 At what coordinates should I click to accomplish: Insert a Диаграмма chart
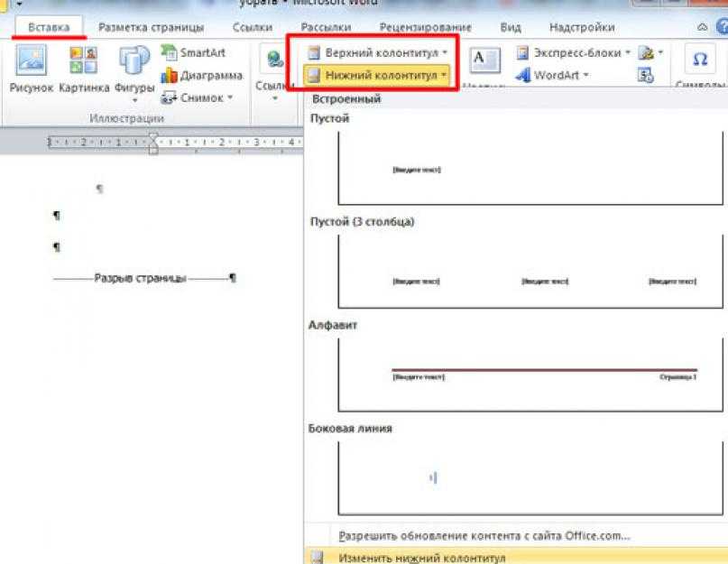pyautogui.click(x=201, y=75)
